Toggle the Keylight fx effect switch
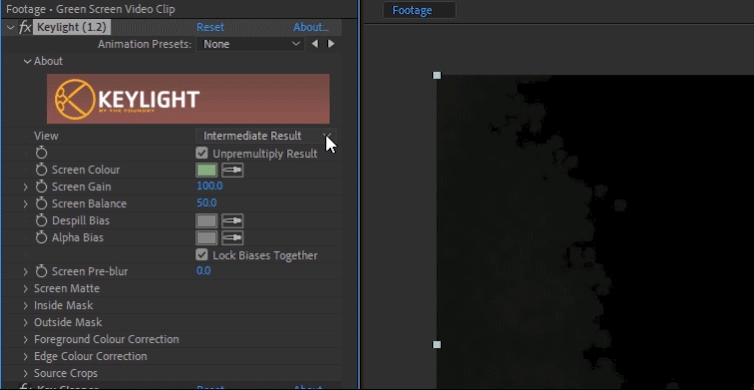This screenshot has width=754, height=390. coord(25,27)
